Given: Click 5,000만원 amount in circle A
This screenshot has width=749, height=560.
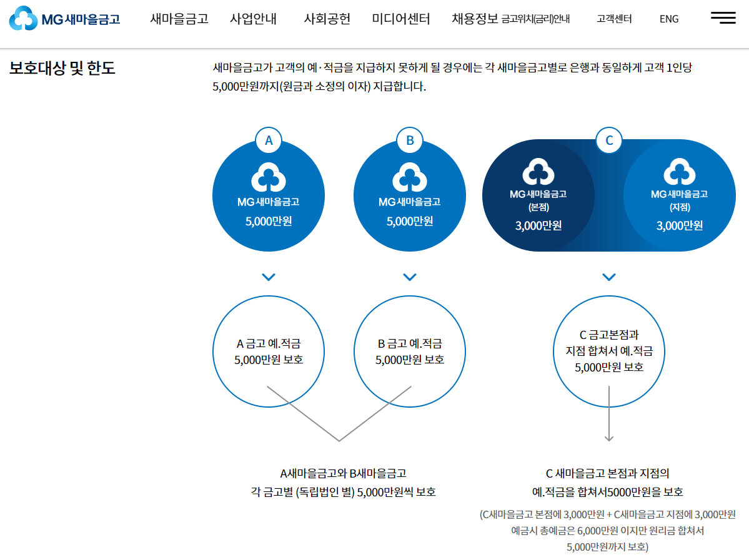Looking at the screenshot, I should (x=269, y=222).
